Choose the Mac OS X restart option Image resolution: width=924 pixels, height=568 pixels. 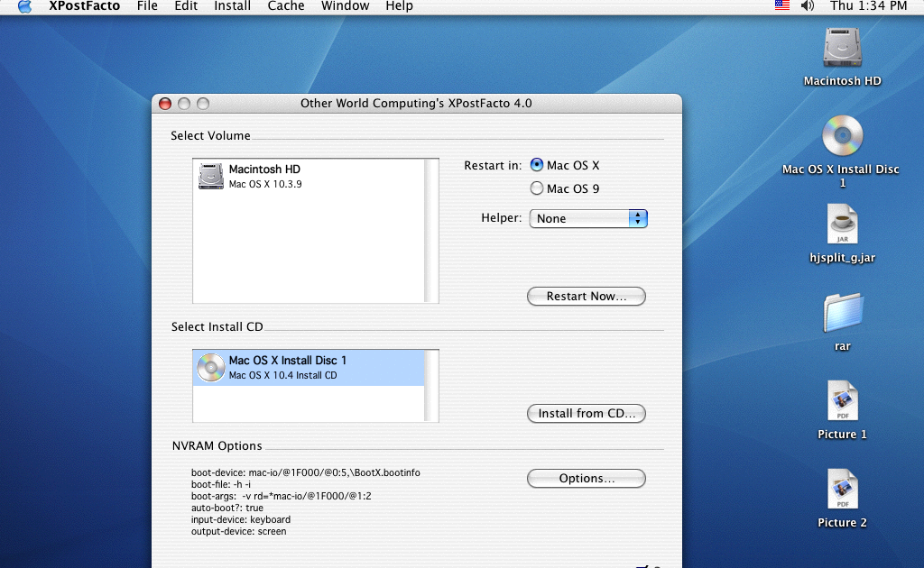536,165
